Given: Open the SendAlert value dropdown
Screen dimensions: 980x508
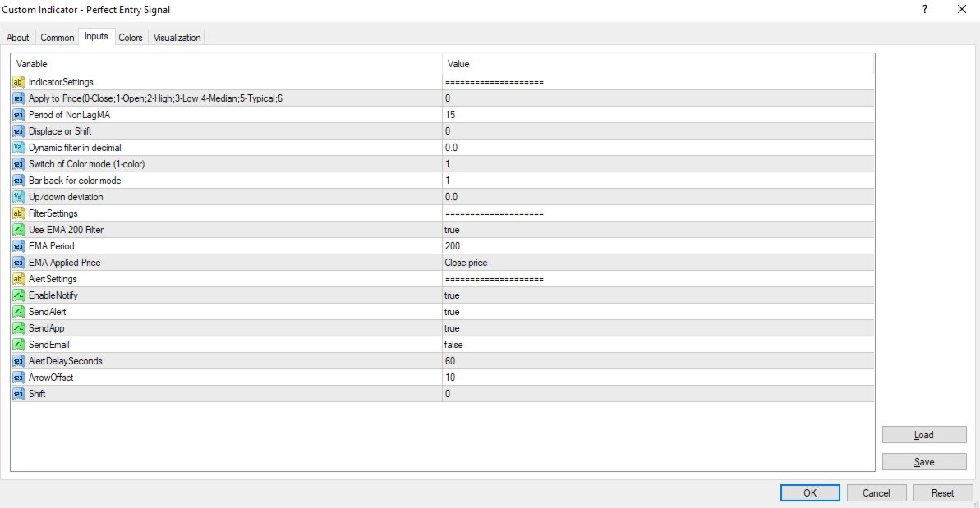Looking at the screenshot, I should pyautogui.click(x=452, y=312).
